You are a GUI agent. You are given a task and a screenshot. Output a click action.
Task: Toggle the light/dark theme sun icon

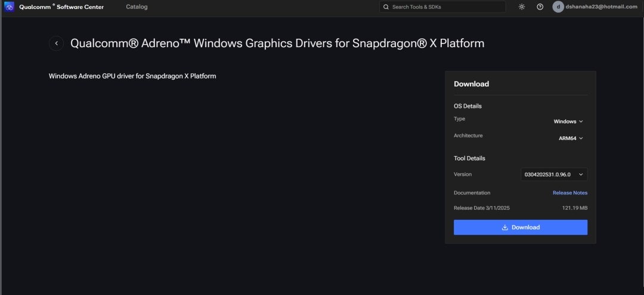click(522, 7)
